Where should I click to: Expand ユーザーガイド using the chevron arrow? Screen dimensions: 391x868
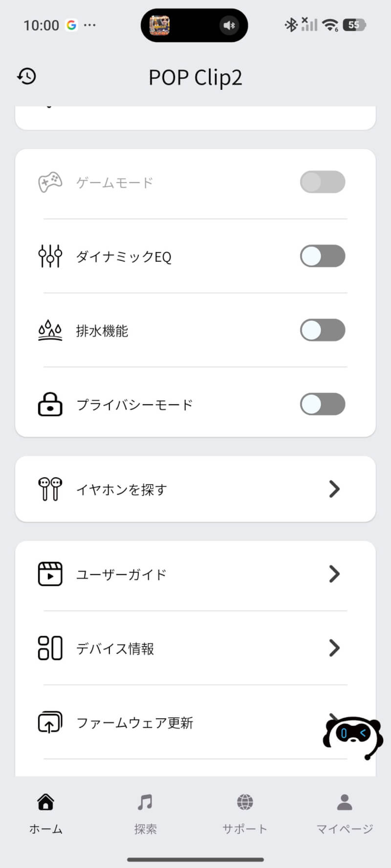point(334,574)
